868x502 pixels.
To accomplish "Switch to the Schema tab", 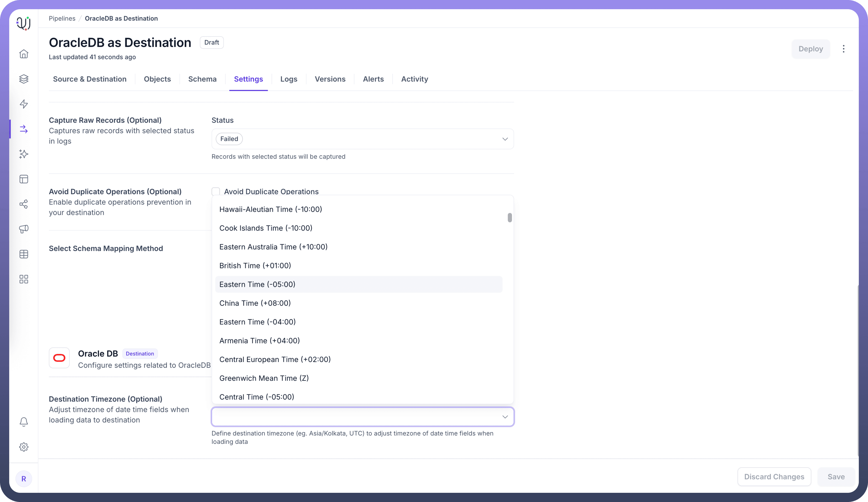I will [202, 79].
